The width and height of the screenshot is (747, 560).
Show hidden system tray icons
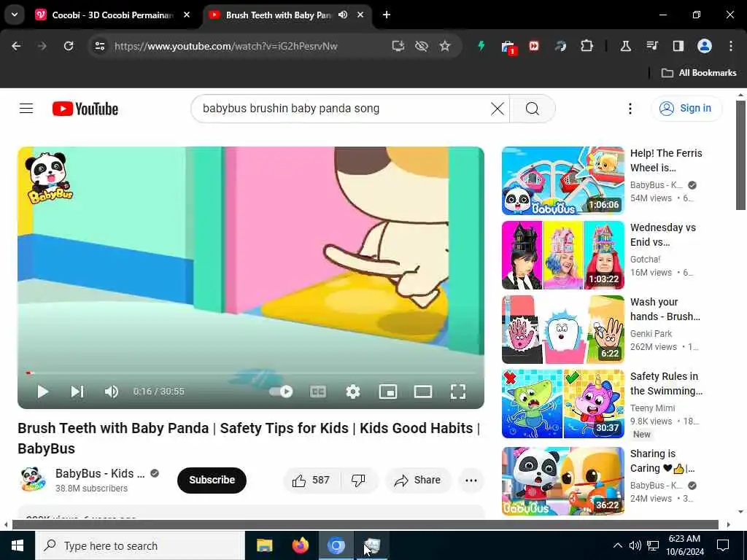617,545
